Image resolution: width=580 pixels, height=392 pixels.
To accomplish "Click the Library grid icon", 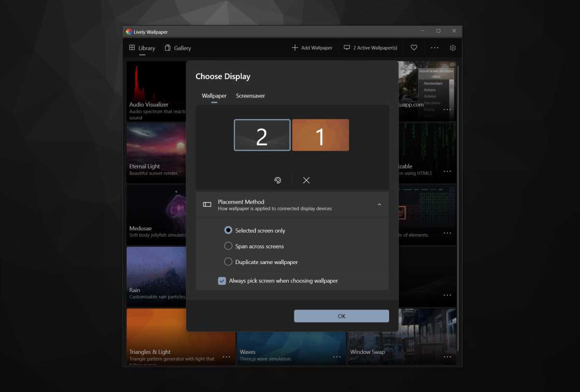I will pyautogui.click(x=132, y=48).
